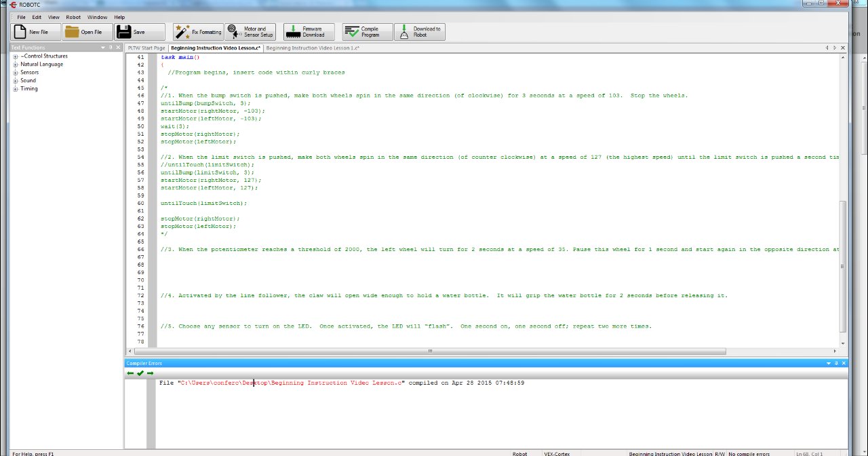Expand the Timing function group

[15, 88]
